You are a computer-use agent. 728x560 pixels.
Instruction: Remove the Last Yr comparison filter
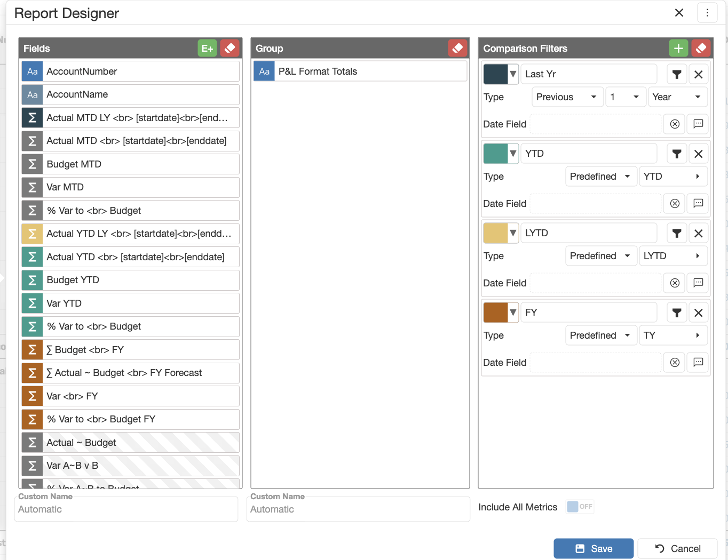[698, 74]
